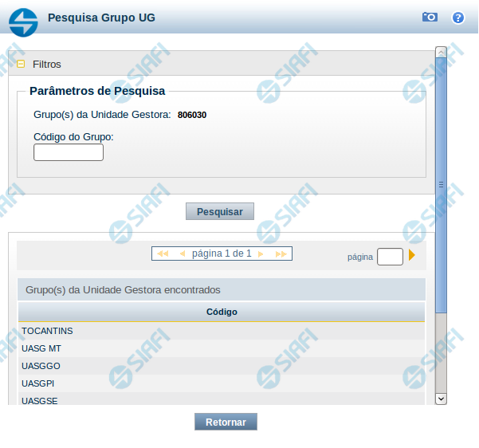Go to first page arrow
This screenshot has width=479, height=448.
[163, 253]
